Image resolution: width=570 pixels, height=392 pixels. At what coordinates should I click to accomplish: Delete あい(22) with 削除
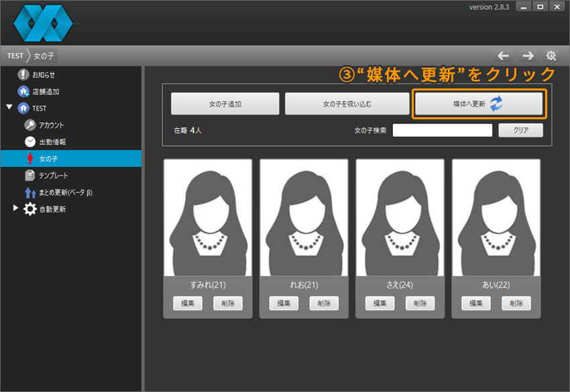pos(516,303)
